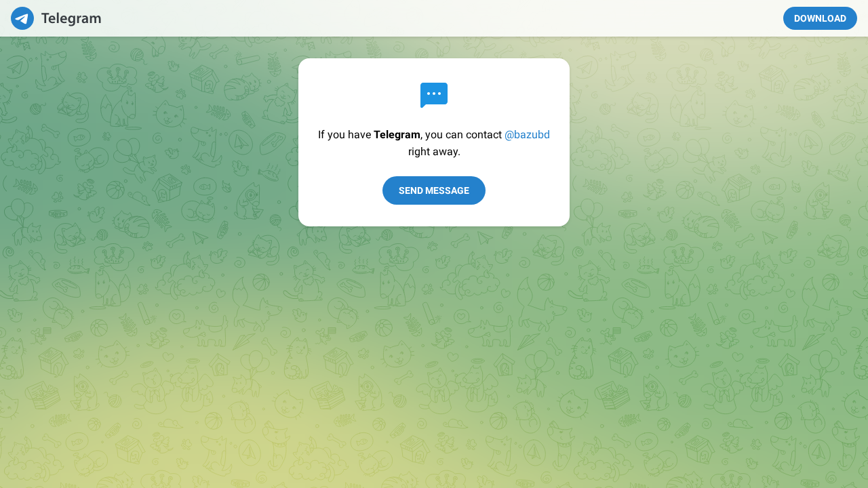Open the Telegram wordmark in the header
Screen dimensions: 868x488
tap(71, 18)
